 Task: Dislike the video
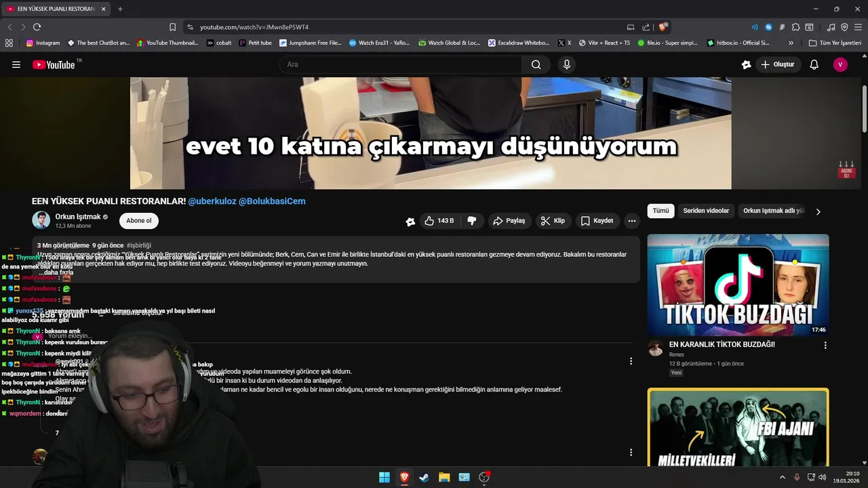tap(472, 221)
